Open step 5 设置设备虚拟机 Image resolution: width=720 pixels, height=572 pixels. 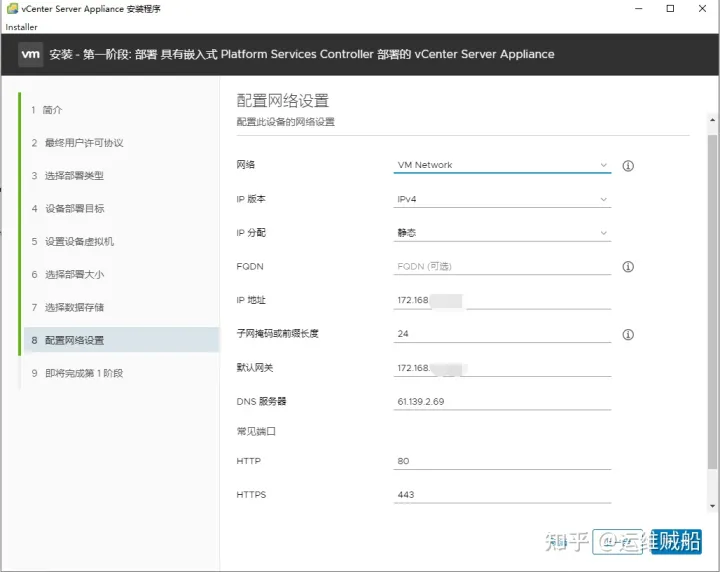coord(78,242)
